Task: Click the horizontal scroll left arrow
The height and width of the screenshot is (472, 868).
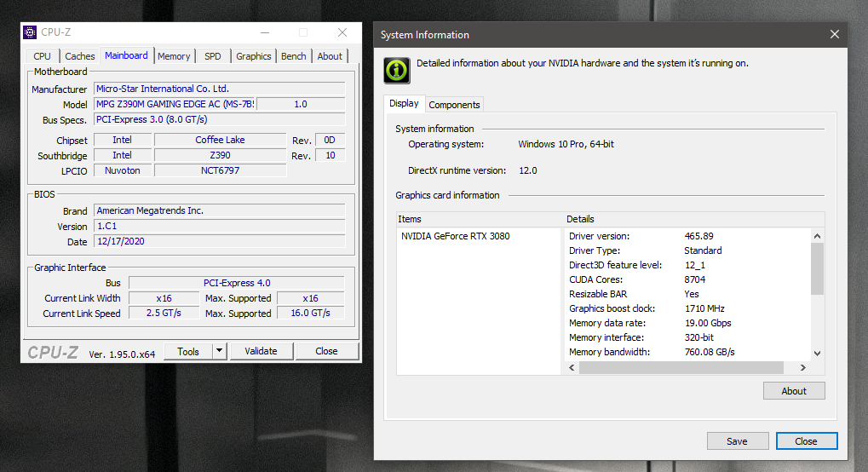Action: pyautogui.click(x=572, y=367)
